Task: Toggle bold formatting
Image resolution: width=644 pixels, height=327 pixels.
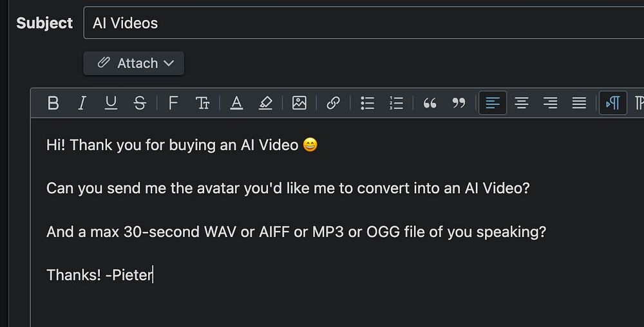Action: pos(53,103)
